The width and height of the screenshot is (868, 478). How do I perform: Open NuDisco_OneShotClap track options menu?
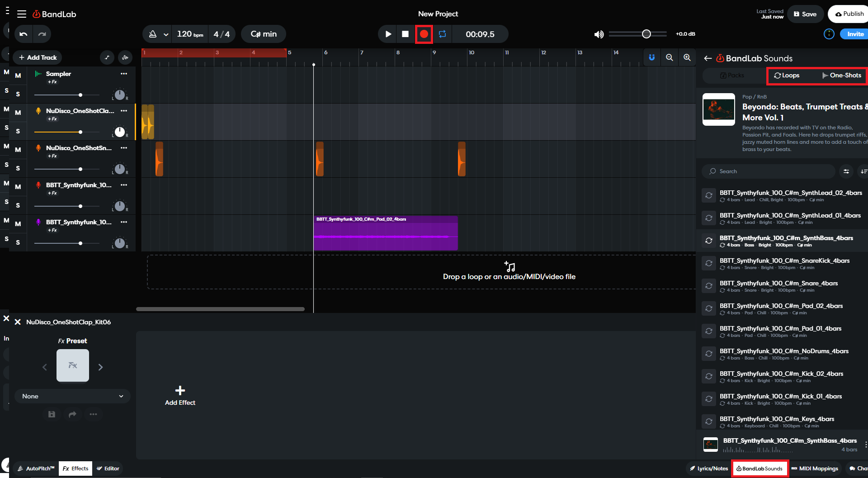coord(124,111)
